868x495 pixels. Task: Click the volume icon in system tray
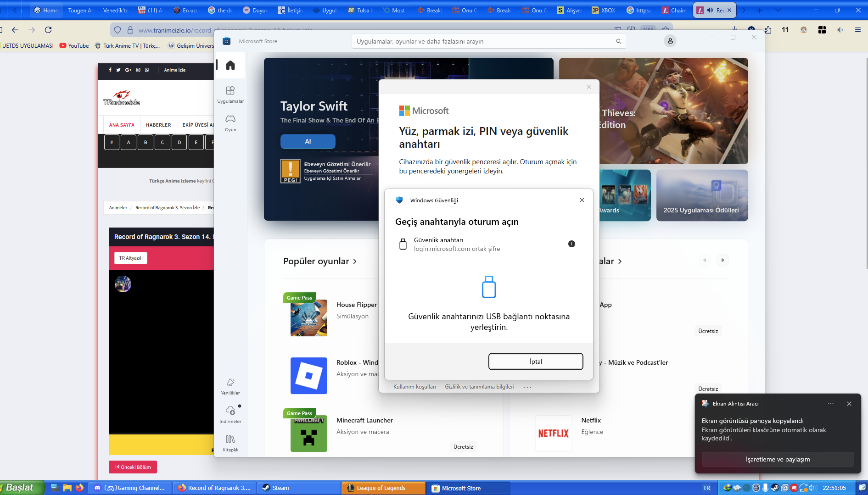tap(812, 488)
